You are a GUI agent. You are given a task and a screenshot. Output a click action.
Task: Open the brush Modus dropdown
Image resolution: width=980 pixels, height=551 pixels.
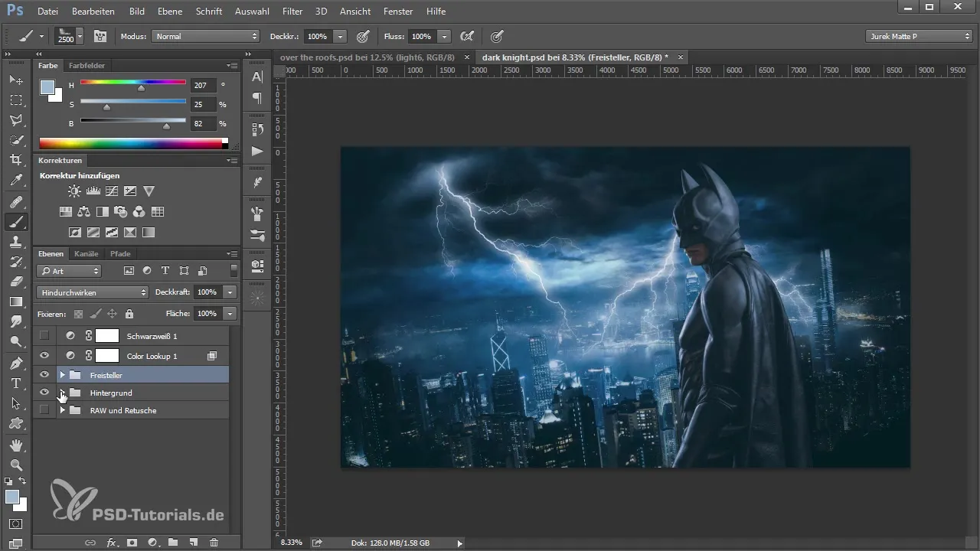(x=206, y=36)
